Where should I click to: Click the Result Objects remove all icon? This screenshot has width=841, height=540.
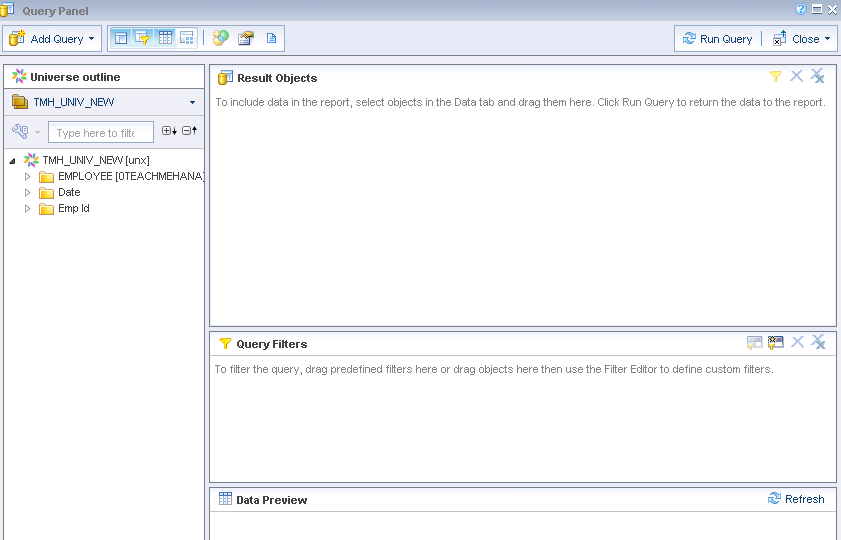817,76
